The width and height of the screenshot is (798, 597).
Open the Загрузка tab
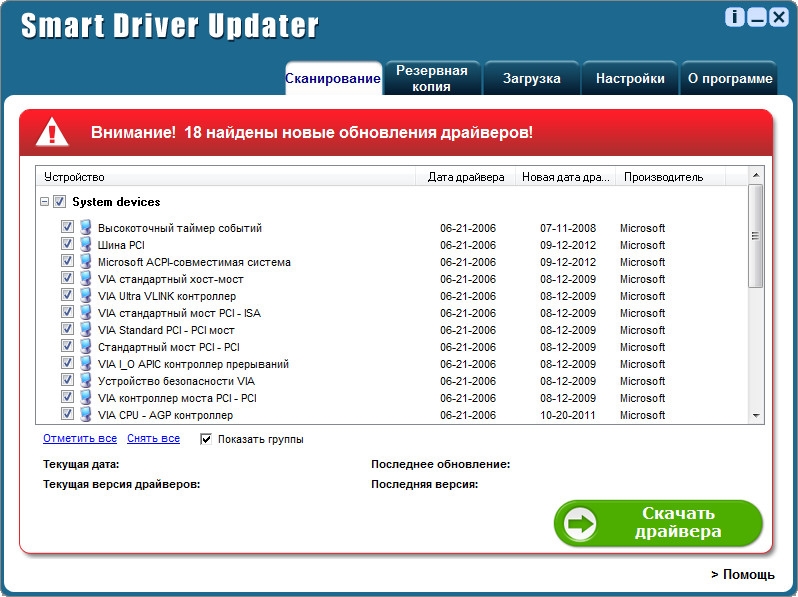(531, 78)
